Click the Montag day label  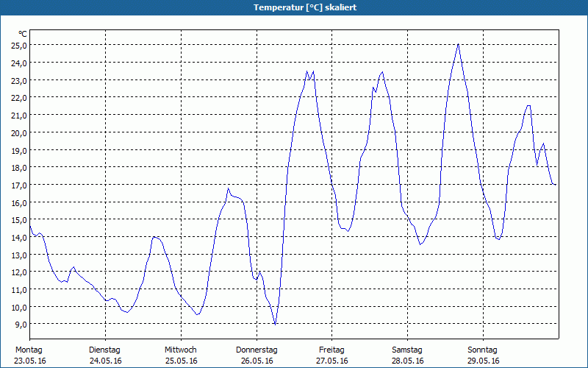pos(29,350)
